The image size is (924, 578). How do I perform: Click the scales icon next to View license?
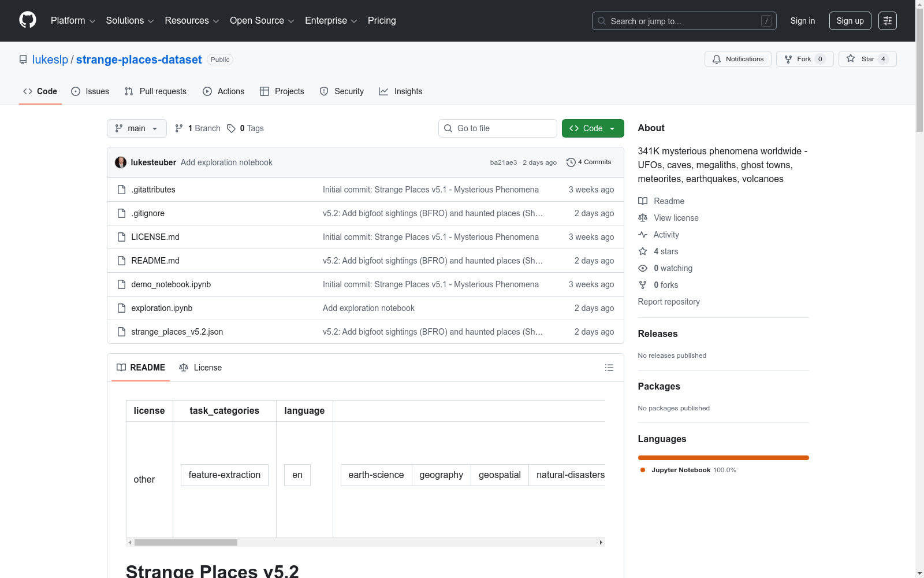pos(643,218)
